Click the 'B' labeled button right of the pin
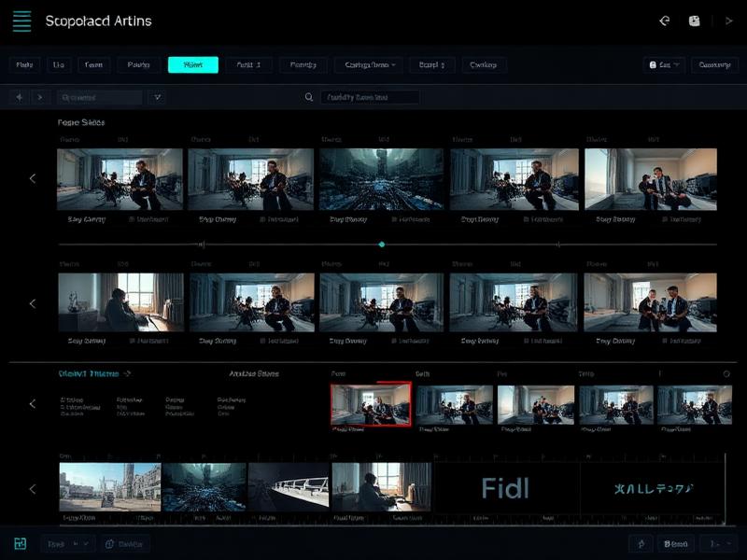The image size is (747, 560). (x=675, y=544)
